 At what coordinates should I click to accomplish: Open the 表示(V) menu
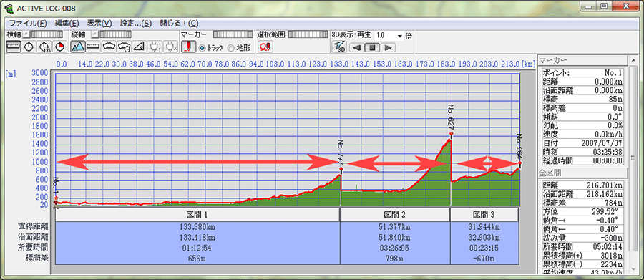[x=99, y=23]
